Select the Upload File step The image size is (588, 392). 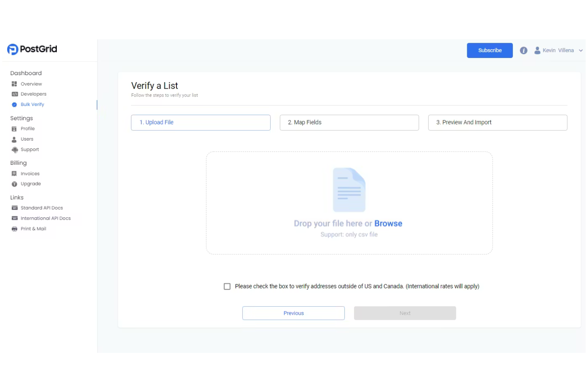201,122
